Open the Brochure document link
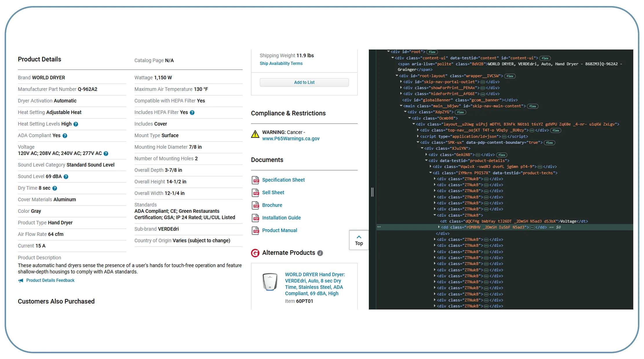Viewport: 644px width, 359px height. (272, 205)
